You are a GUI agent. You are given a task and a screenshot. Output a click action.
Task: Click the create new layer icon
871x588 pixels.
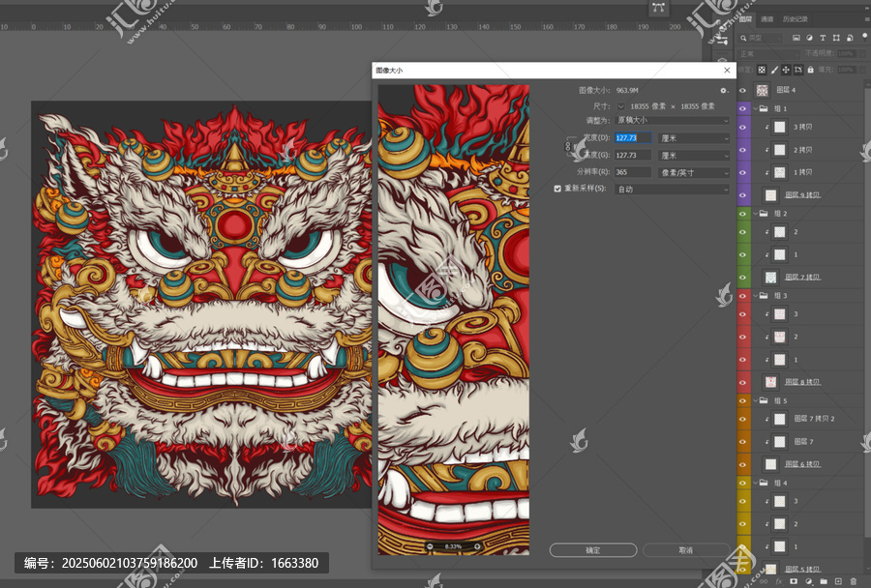838,581
